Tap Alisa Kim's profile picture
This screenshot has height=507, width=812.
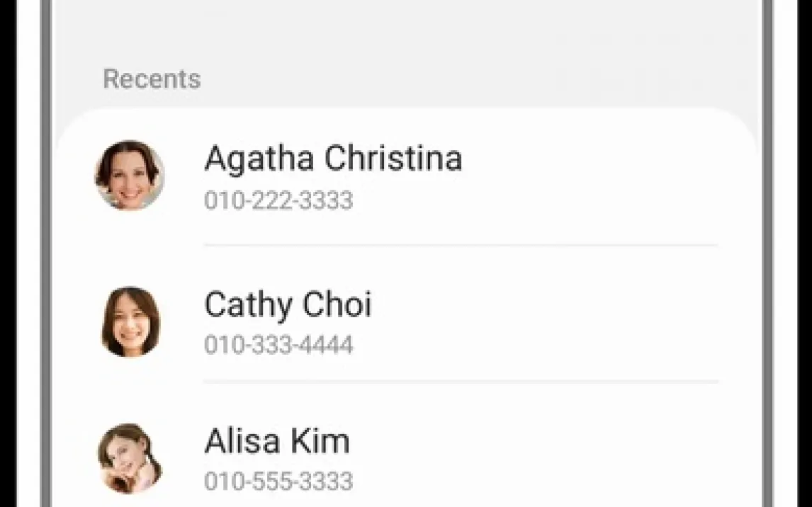[x=130, y=458]
